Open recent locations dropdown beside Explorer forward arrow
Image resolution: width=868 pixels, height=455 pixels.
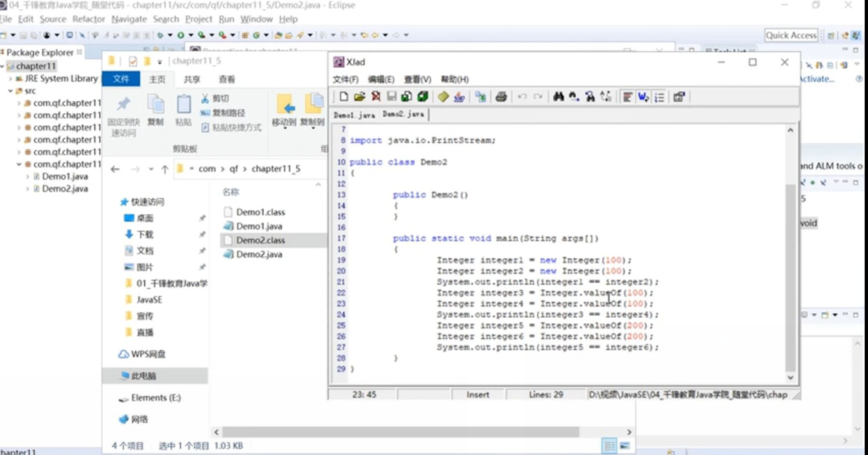pyautogui.click(x=151, y=169)
